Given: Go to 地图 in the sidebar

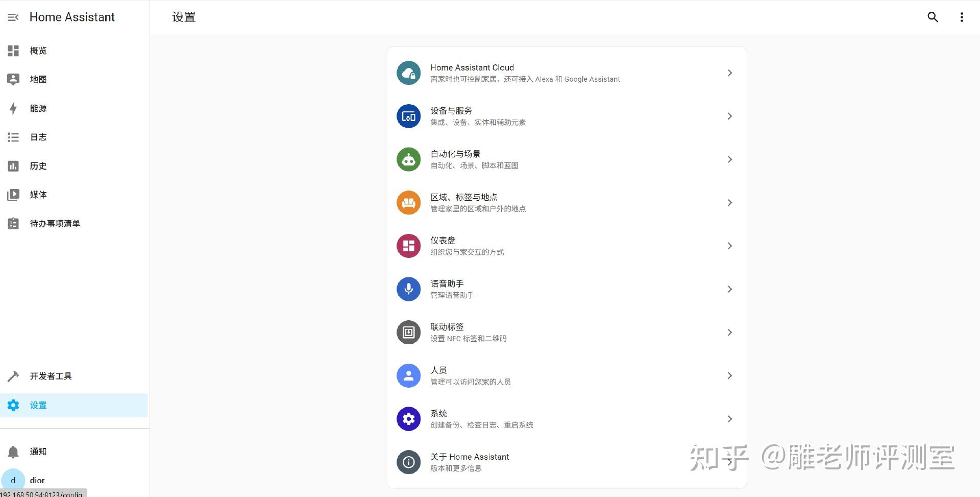Looking at the screenshot, I should [38, 79].
